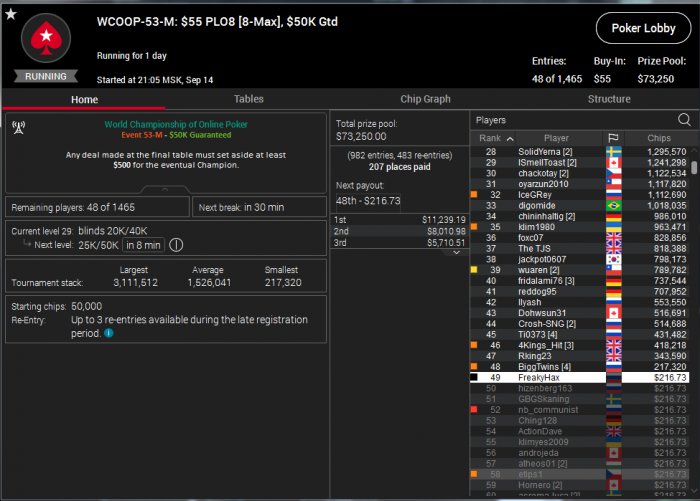Viewport: 700px width, 501px height.
Task: Select player chininhaltig [2]
Action: pyautogui.click(x=579, y=216)
